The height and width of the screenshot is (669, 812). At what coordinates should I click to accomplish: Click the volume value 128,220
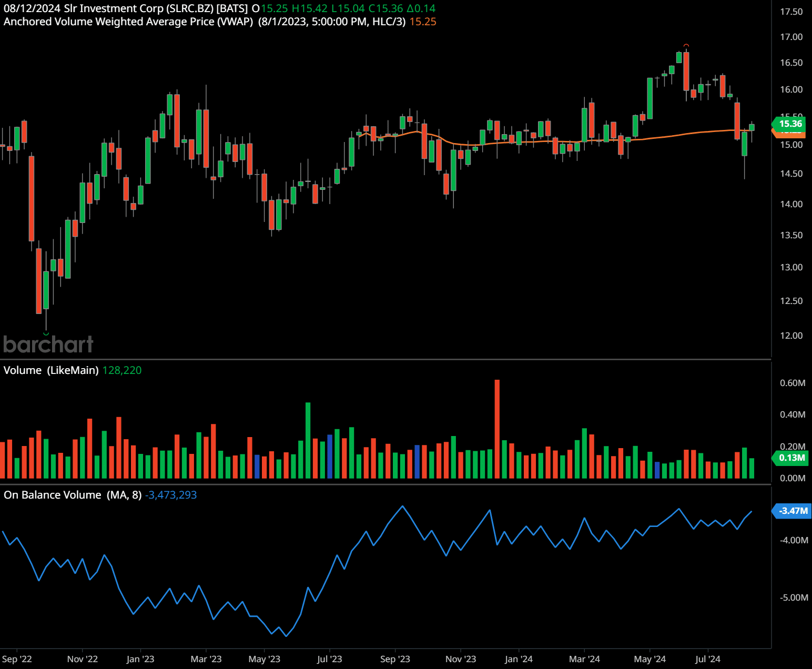122,370
